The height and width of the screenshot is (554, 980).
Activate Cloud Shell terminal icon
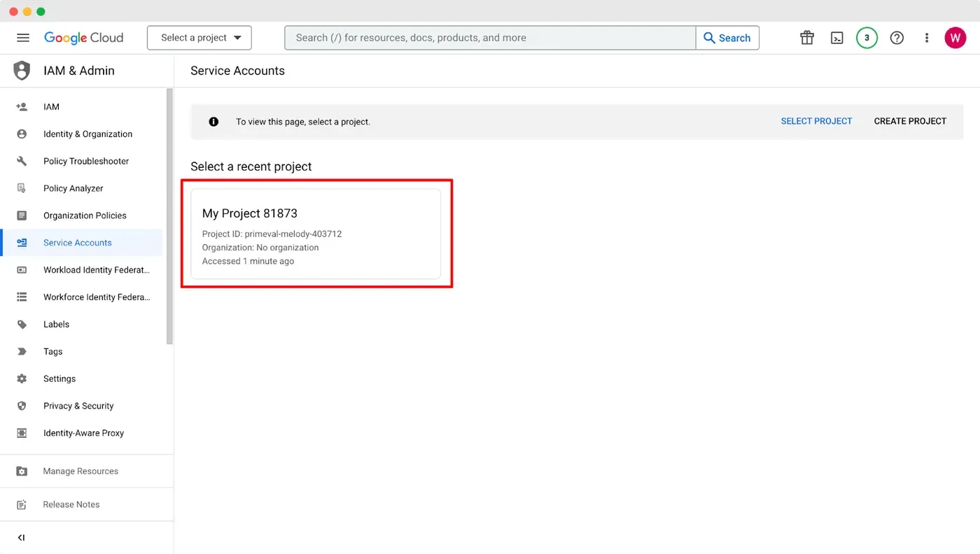[x=837, y=38]
